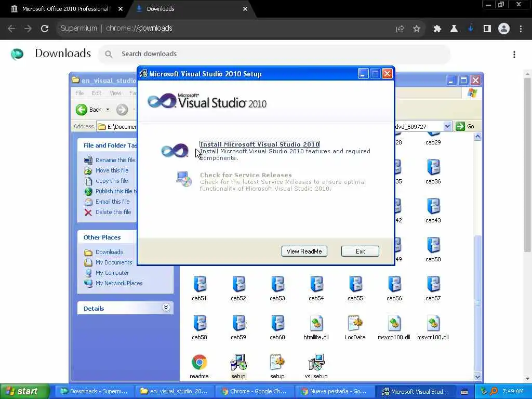Click Install Microsoft Visual Studio 2010 link
Screen dimensions: 532x399
(260, 144)
